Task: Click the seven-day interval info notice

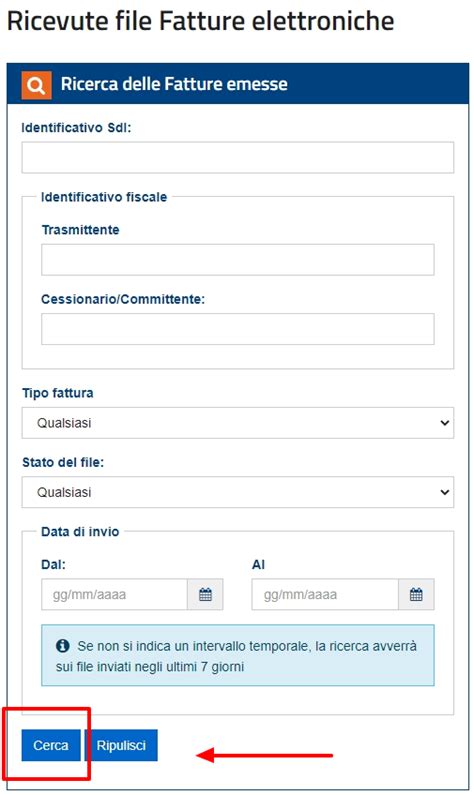Action: pos(238,655)
